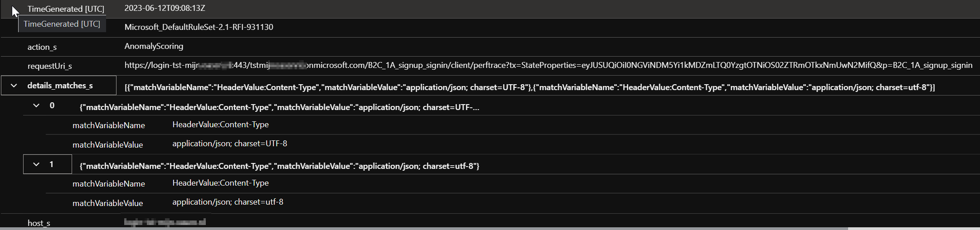This screenshot has height=230, width=980.
Task: Select the action_s field label
Action: [42, 47]
